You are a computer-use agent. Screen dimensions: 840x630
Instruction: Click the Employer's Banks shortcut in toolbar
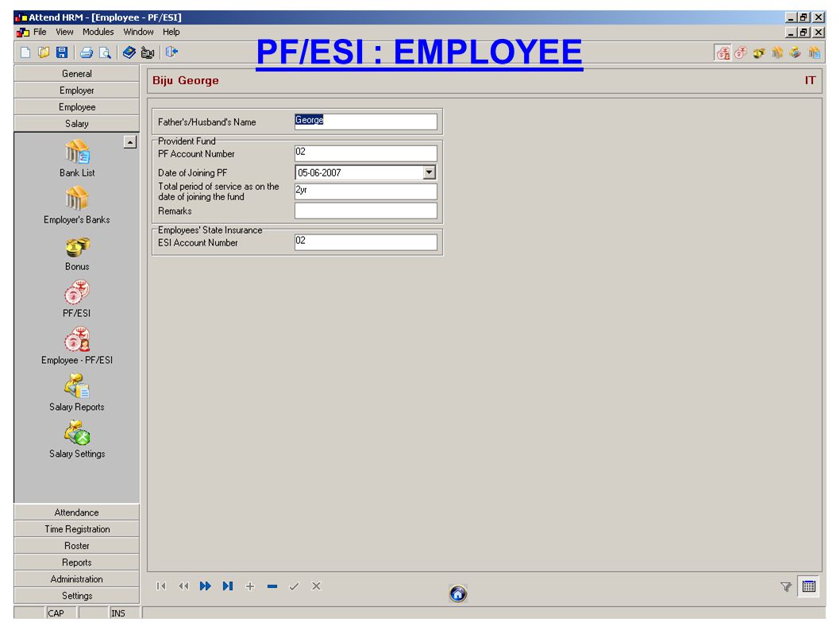[777, 52]
